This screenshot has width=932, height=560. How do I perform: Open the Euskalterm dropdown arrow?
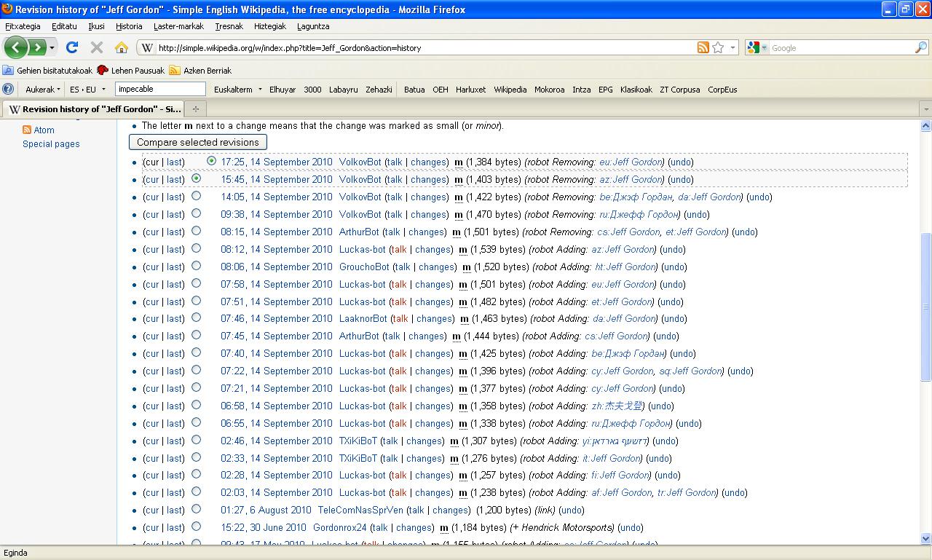[260, 90]
